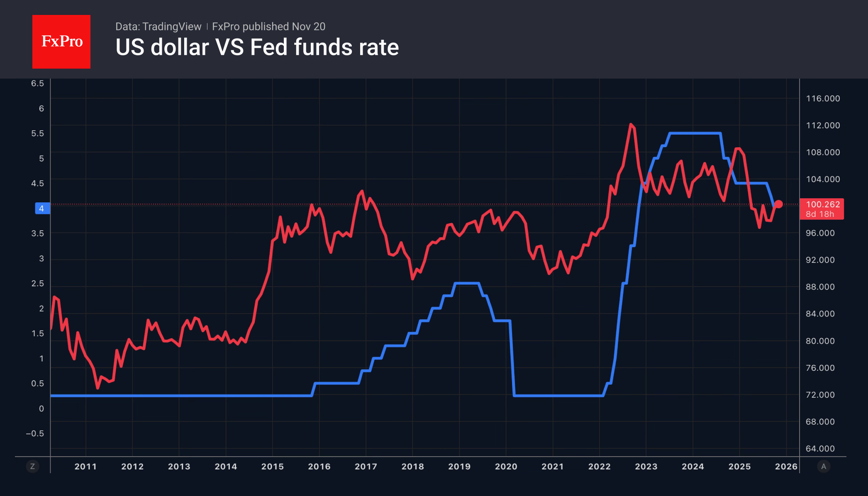Image resolution: width=868 pixels, height=496 pixels.
Task: Toggle the circular A auto-scale button
Action: 824,467
